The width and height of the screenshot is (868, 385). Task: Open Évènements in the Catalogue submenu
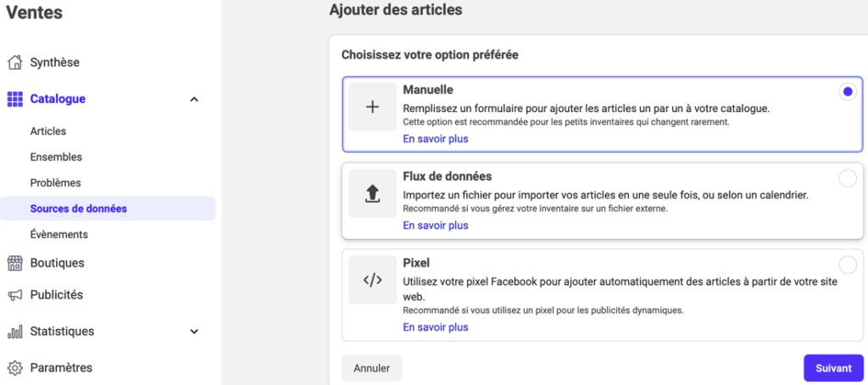pyautogui.click(x=59, y=234)
